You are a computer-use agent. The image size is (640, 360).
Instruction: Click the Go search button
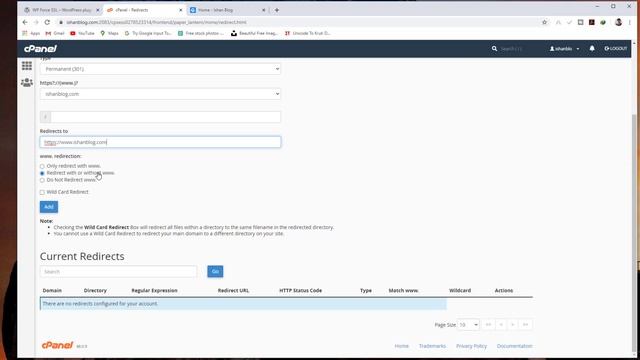point(215,271)
